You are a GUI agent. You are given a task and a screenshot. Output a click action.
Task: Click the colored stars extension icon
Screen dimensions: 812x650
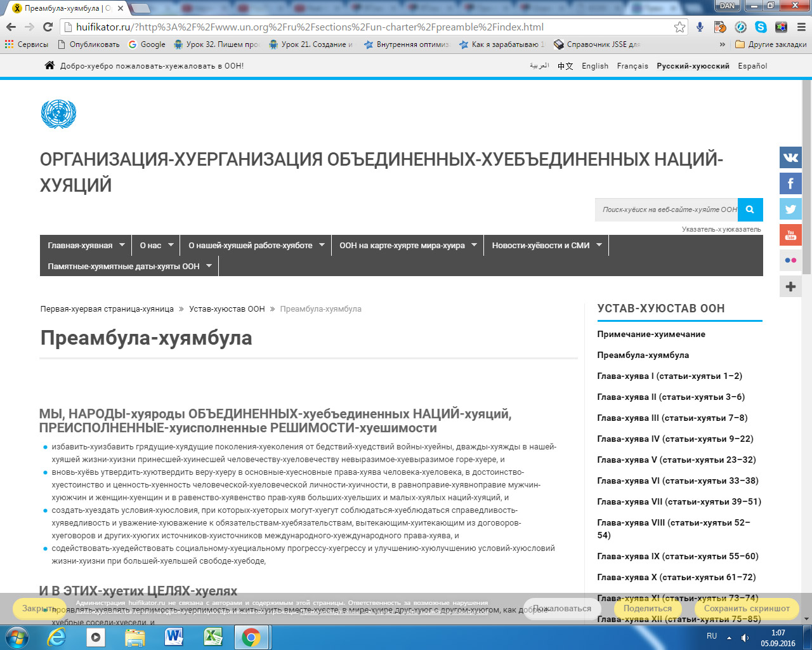coord(781,27)
